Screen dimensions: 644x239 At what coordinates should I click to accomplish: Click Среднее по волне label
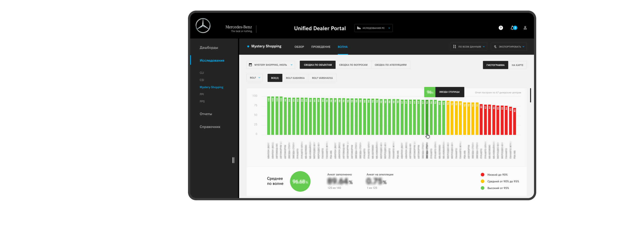pyautogui.click(x=275, y=181)
